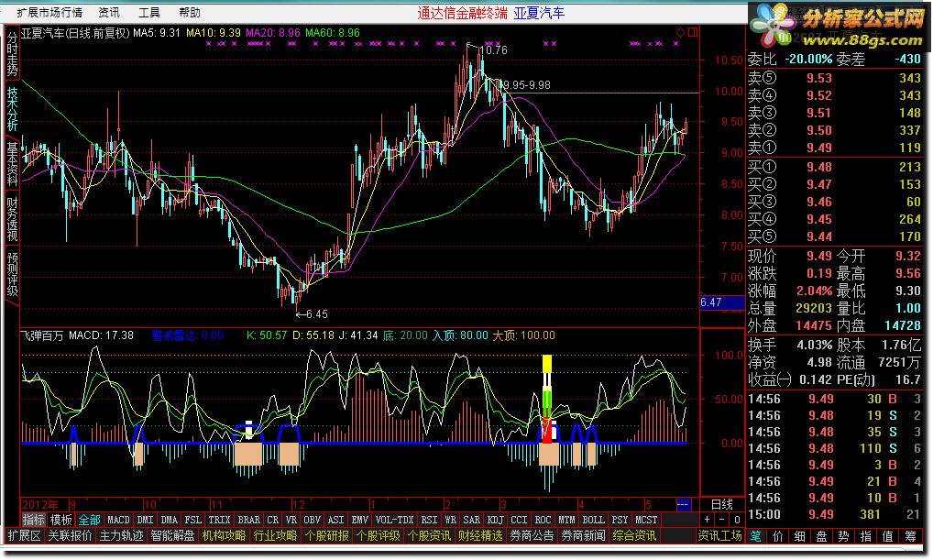933x560 pixels.
Task: Open the 扩展区 bottom tab
Action: (x=24, y=535)
